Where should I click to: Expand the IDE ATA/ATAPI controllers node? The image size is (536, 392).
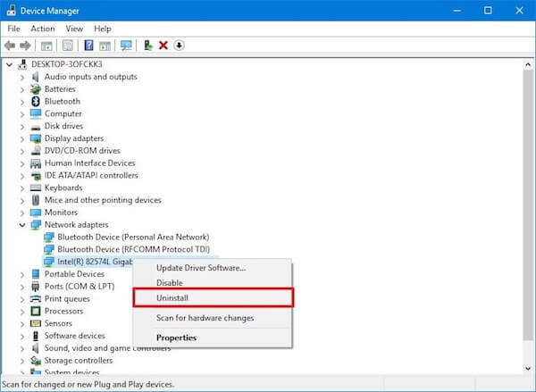22,176
